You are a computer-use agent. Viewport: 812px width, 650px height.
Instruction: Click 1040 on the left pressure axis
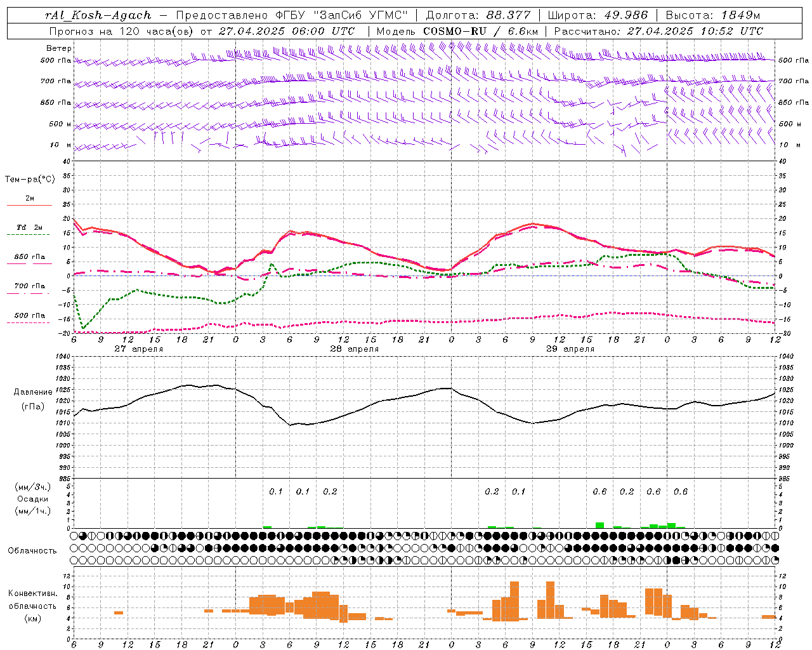pos(64,357)
